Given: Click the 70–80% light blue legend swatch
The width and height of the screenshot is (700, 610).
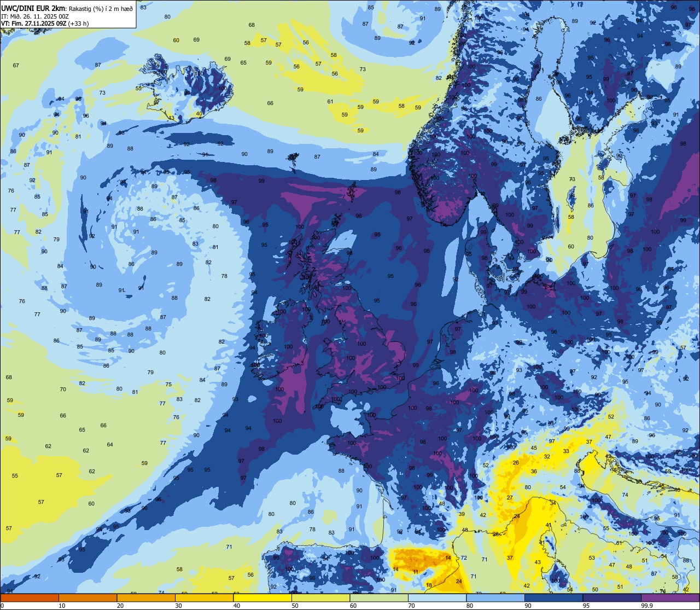Looking at the screenshot, I should click(437, 597).
